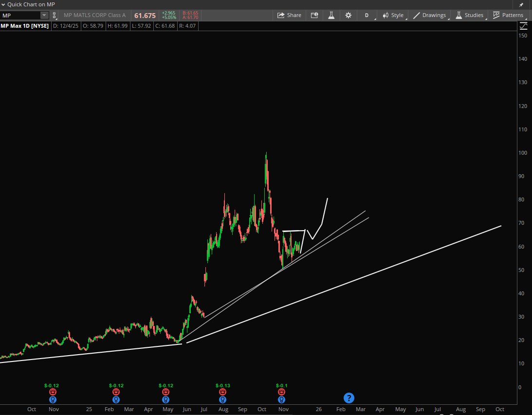Click the H: 61.99 high value
Screen dimensions: 532x415
coord(117,26)
